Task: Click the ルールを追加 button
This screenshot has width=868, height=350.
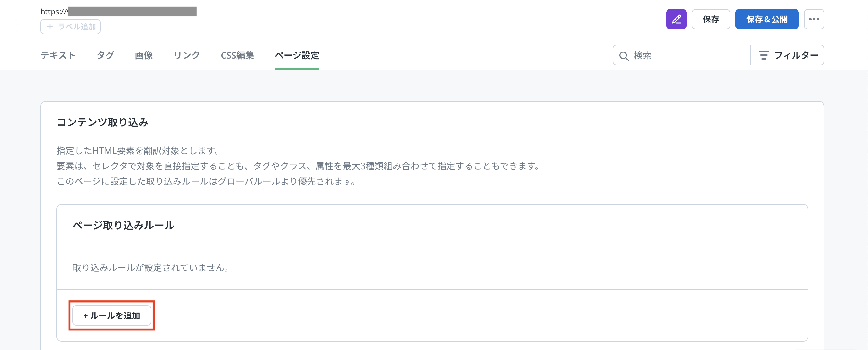Action: [111, 315]
